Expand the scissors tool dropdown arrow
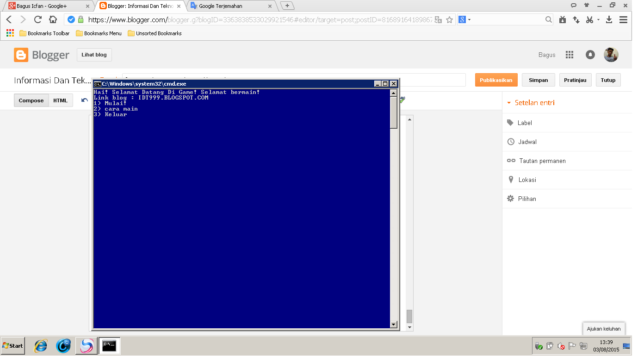Screen dimensions: 644x363 coord(598,20)
